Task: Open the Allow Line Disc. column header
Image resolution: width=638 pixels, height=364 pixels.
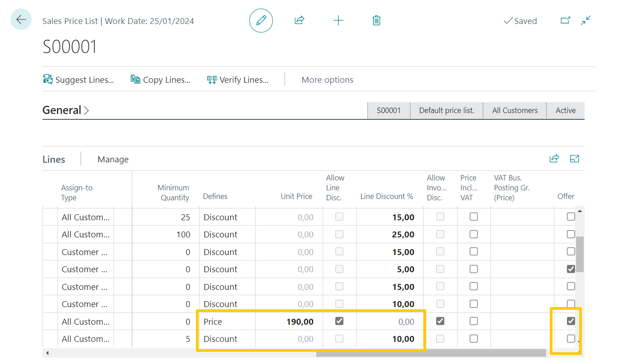Action: (x=335, y=188)
